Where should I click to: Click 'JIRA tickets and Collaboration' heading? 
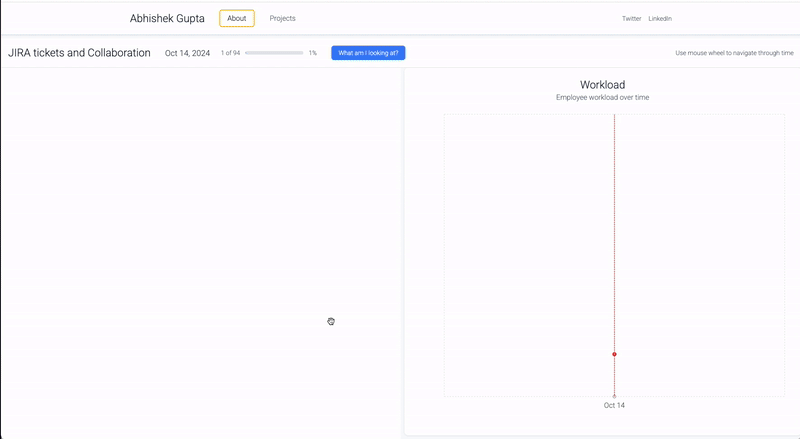79,53
